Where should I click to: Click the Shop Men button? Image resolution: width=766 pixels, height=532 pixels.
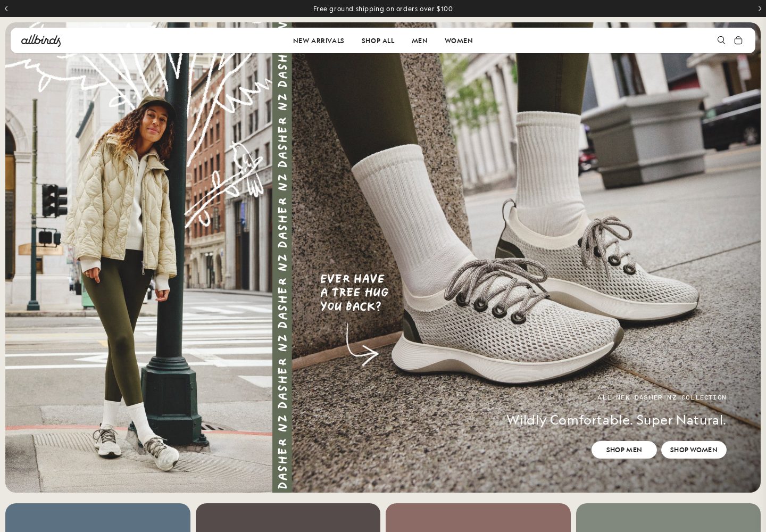[x=624, y=450]
